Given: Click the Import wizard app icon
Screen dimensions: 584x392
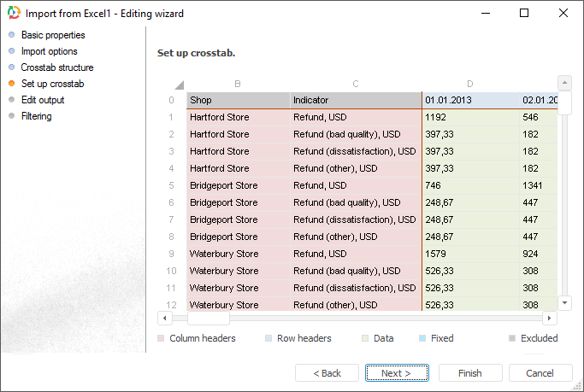Looking at the screenshot, I should click(14, 14).
